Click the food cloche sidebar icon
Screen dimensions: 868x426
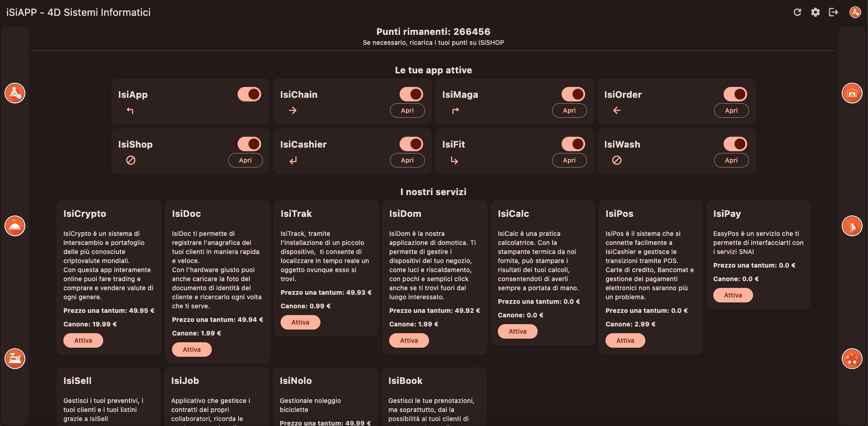[15, 225]
